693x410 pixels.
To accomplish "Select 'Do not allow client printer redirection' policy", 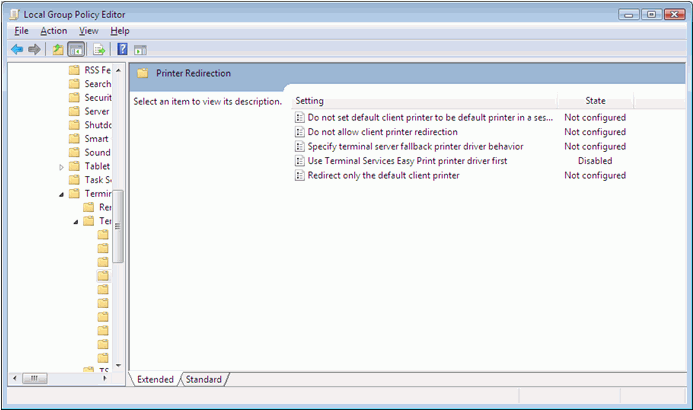I will click(x=382, y=132).
